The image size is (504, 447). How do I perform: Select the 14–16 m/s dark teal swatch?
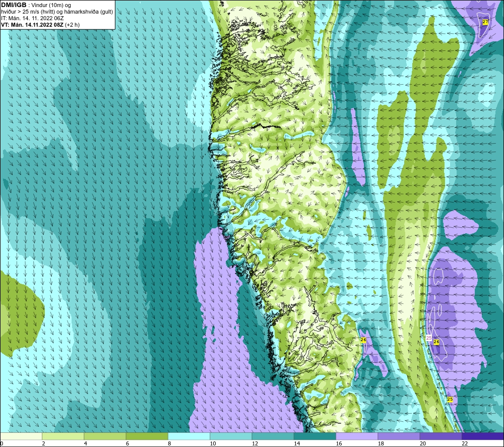click(315, 436)
